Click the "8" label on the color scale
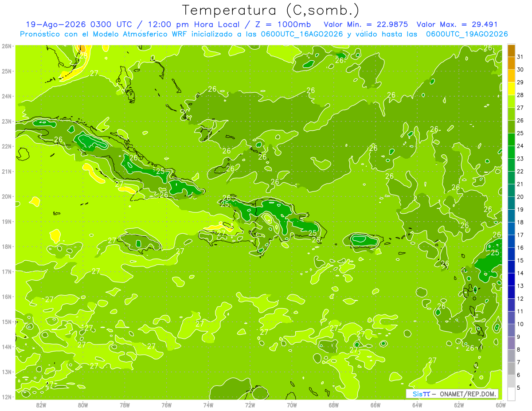Viewport: 532px width, 411px height. 519,350
